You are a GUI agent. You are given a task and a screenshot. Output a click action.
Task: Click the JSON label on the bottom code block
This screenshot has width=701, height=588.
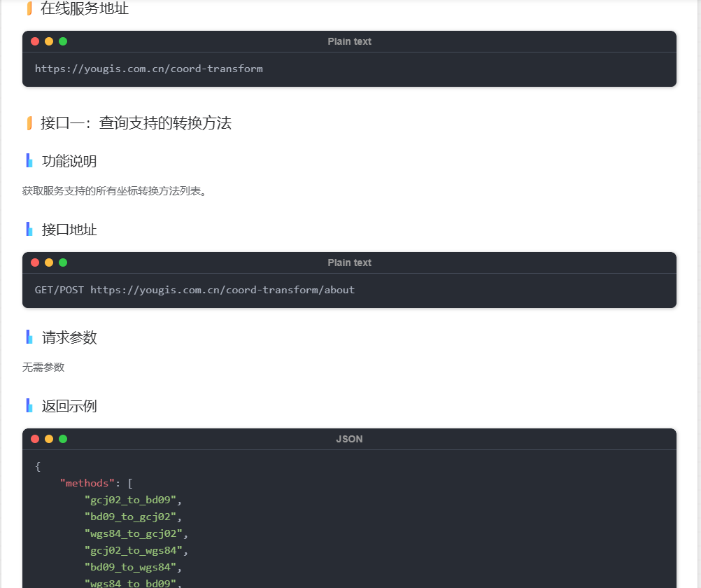349,439
